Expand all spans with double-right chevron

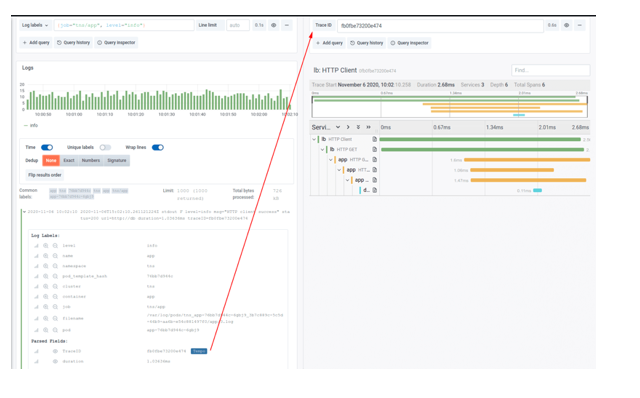[x=369, y=127]
